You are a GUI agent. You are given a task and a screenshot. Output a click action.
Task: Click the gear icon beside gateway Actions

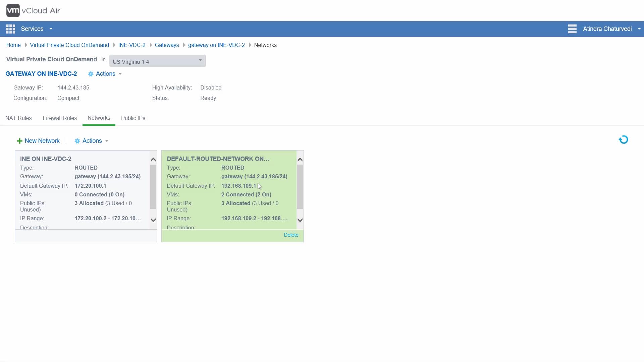[91, 74]
